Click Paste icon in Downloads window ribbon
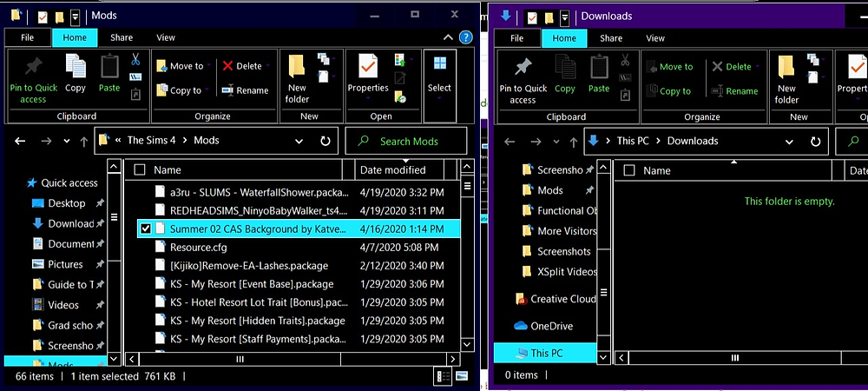 [x=599, y=74]
